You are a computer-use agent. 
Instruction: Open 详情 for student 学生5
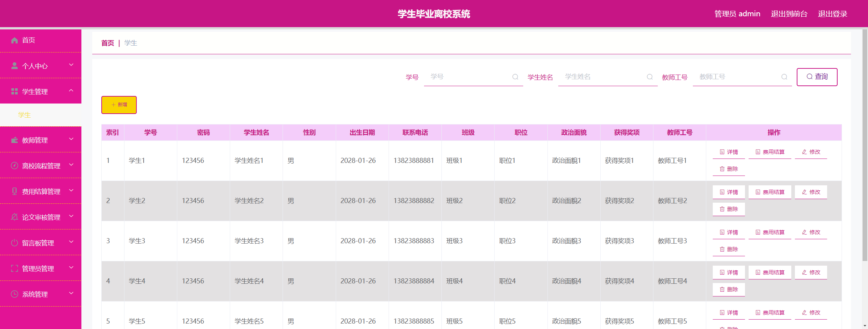pos(729,313)
